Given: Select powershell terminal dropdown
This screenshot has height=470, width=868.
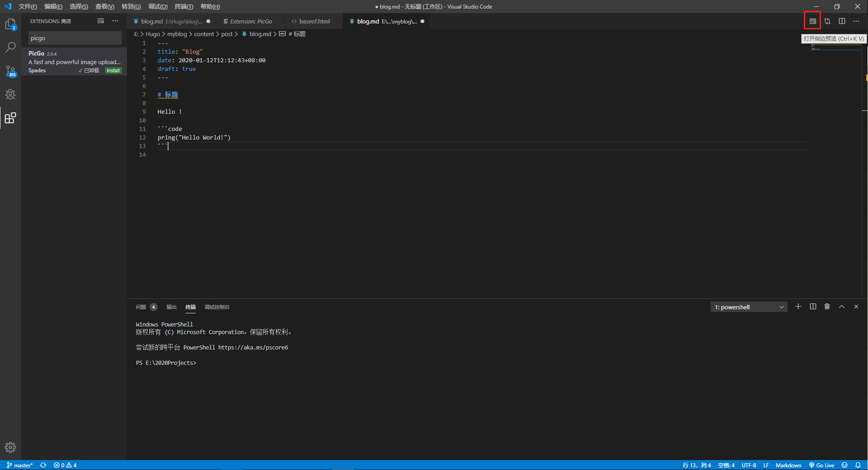Looking at the screenshot, I should click(749, 307).
